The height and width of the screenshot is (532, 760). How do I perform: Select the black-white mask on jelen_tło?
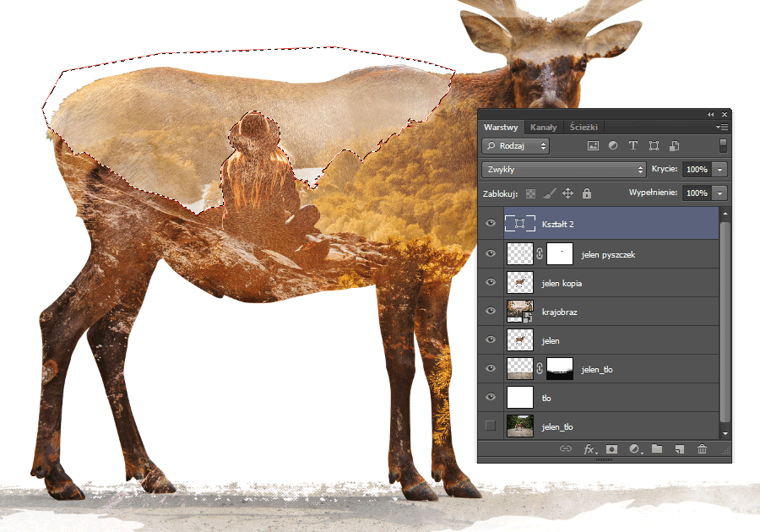(x=560, y=369)
